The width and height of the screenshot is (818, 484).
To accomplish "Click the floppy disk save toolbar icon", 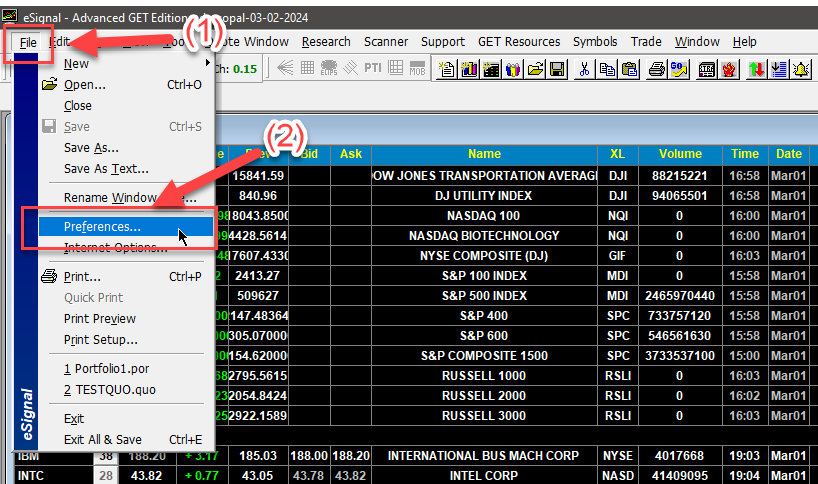I will (557, 69).
